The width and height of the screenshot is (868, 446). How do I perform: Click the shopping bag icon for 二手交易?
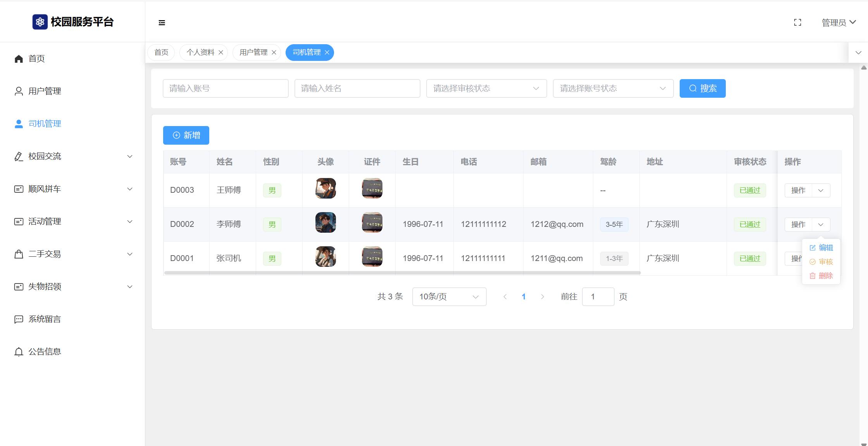point(19,254)
